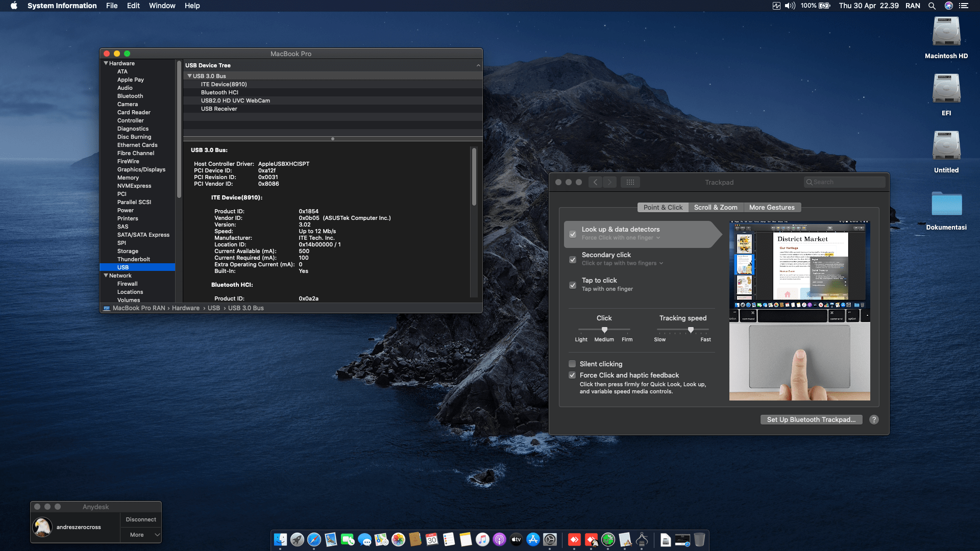
Task: Open FaceTime from the dock
Action: point(348,539)
